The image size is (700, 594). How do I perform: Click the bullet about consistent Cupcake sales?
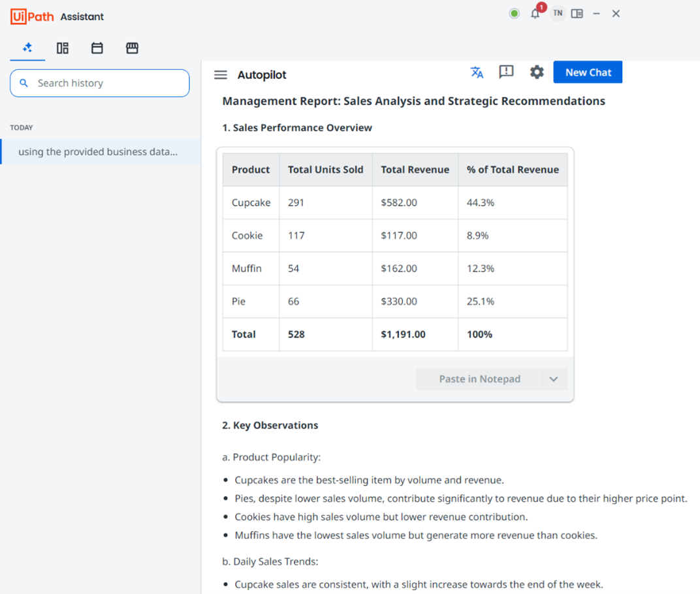pos(419,585)
